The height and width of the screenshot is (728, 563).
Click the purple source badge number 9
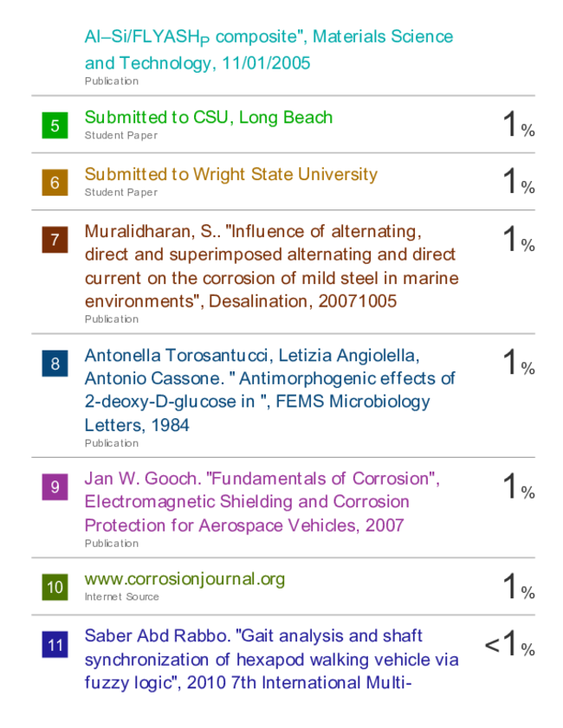coord(55,486)
